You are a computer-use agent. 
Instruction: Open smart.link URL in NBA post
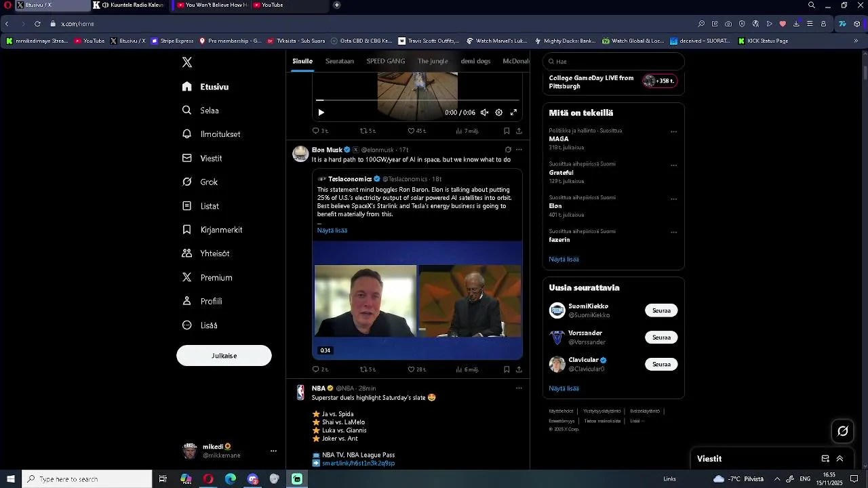point(358,463)
